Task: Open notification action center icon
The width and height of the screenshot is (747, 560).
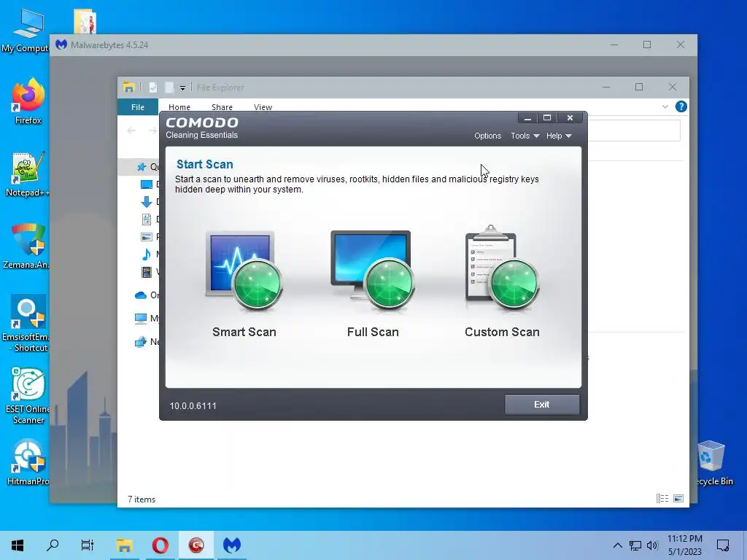Action: [723, 545]
